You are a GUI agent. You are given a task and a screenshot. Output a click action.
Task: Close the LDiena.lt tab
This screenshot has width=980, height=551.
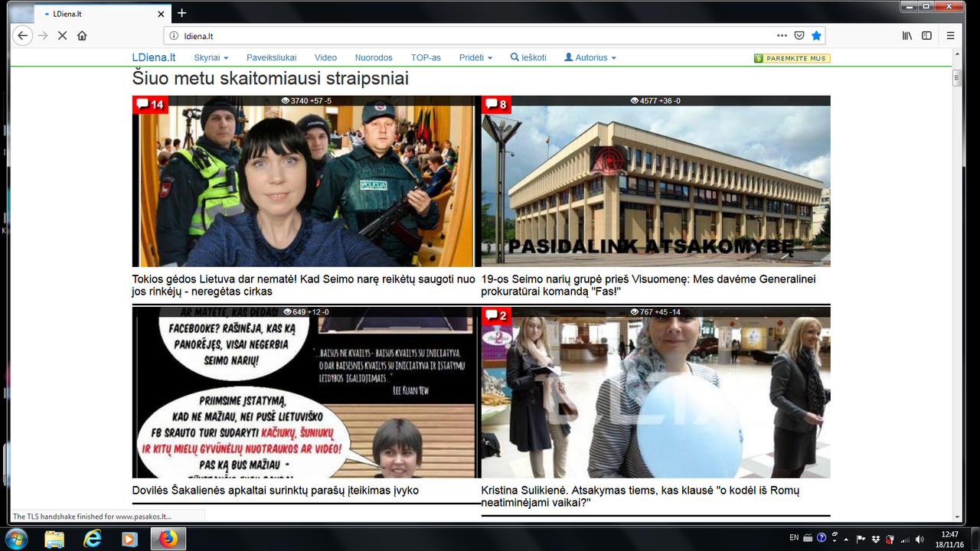pyautogui.click(x=161, y=14)
